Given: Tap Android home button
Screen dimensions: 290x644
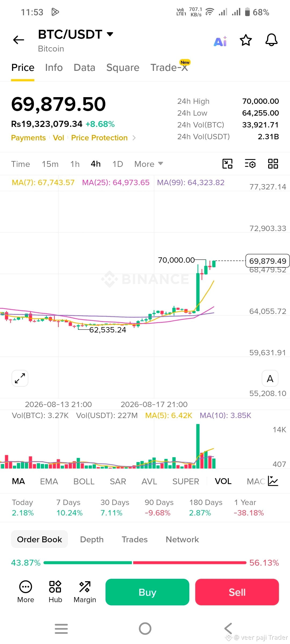Looking at the screenshot, I should pos(145,628).
